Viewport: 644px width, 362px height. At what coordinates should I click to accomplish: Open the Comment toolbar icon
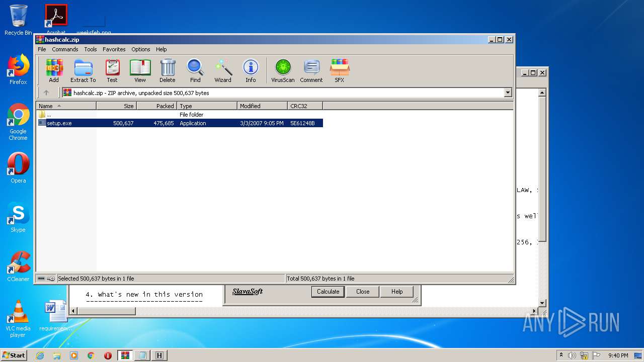311,70
